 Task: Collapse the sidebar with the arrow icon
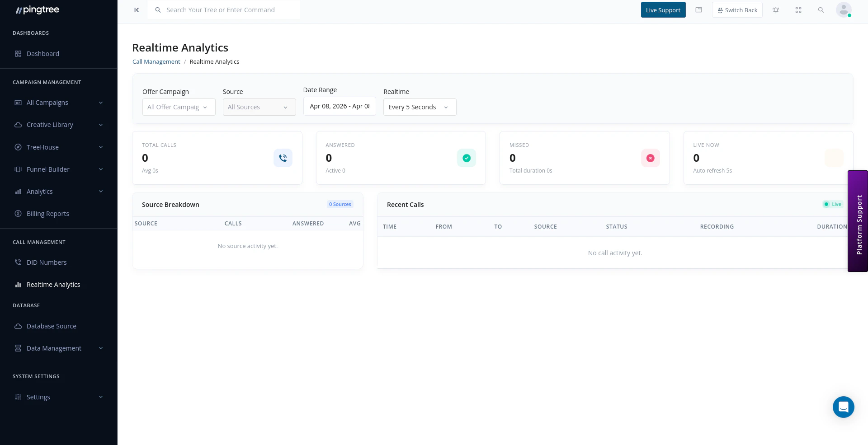137,9
